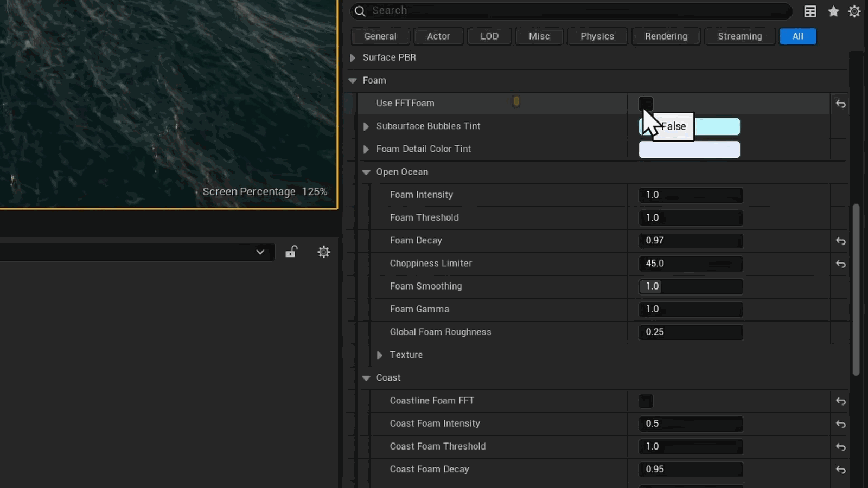
Task: Reset Choppiness Limiter to default value
Action: [840, 264]
